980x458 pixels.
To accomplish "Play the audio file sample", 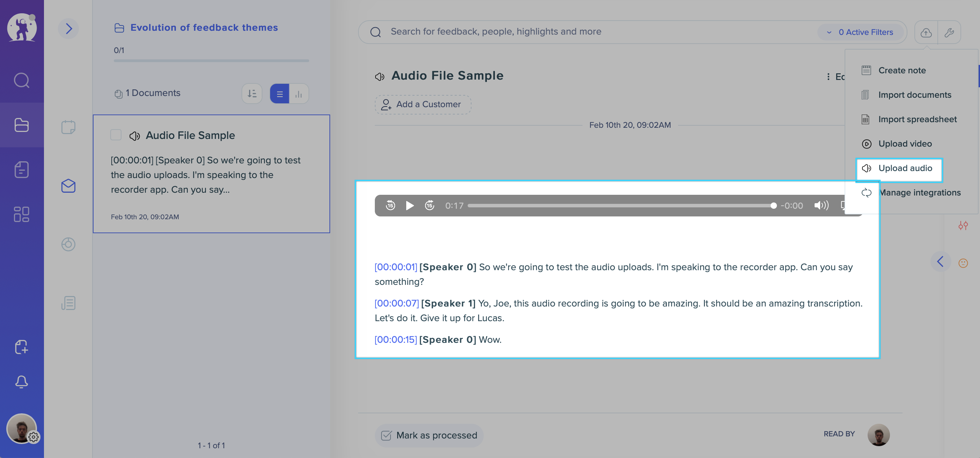I will tap(409, 205).
